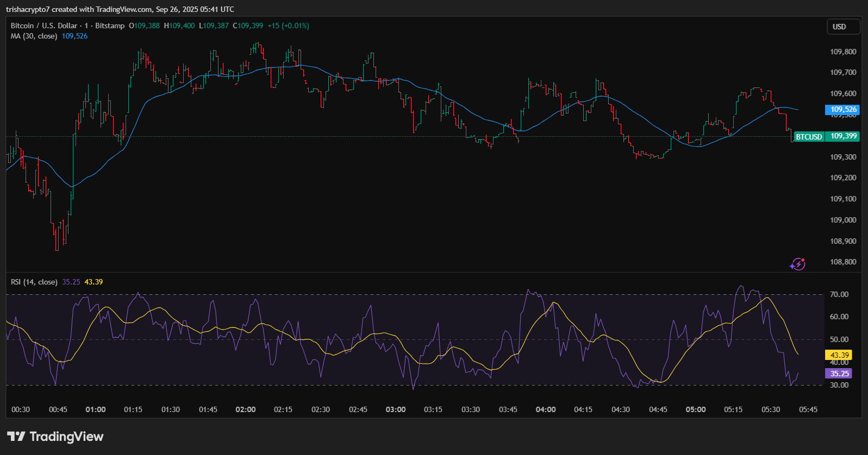
Task: Click the 04:30 time axis label
Action: click(621, 409)
